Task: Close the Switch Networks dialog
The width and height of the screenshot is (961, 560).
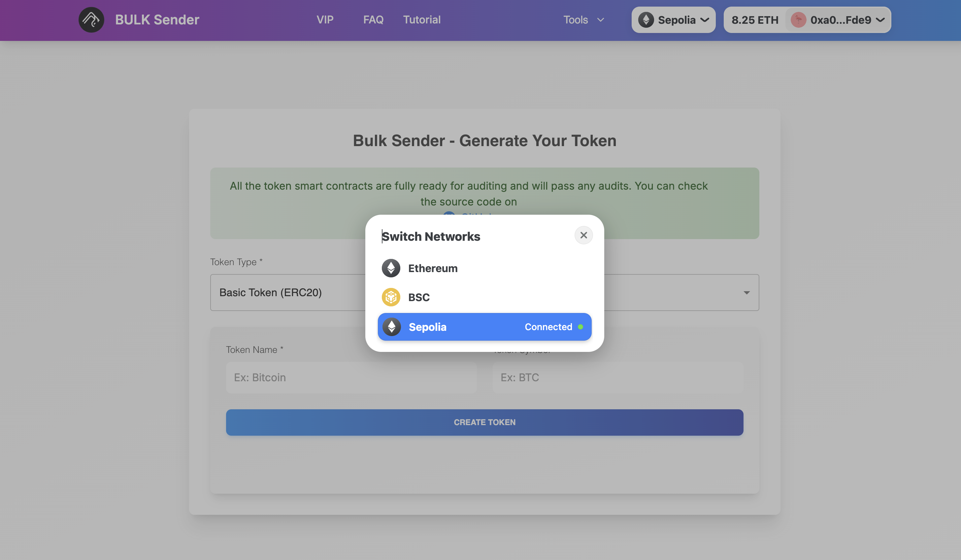Action: click(x=583, y=235)
